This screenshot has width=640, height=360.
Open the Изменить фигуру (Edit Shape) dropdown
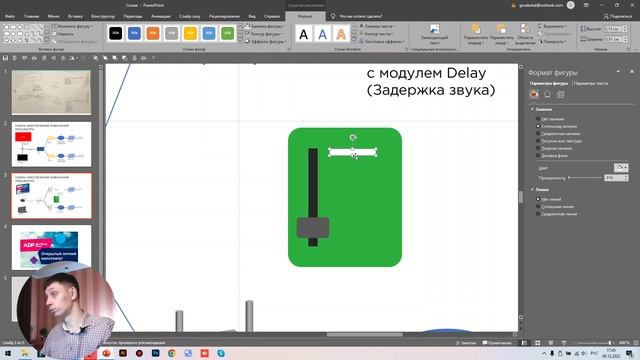point(73,26)
